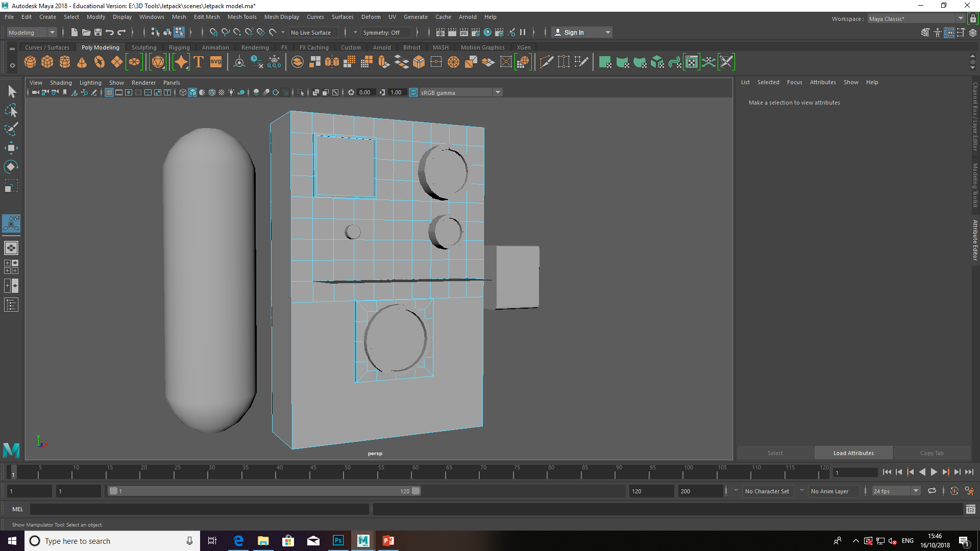Click the polygon Type text tool icon

click(x=199, y=62)
